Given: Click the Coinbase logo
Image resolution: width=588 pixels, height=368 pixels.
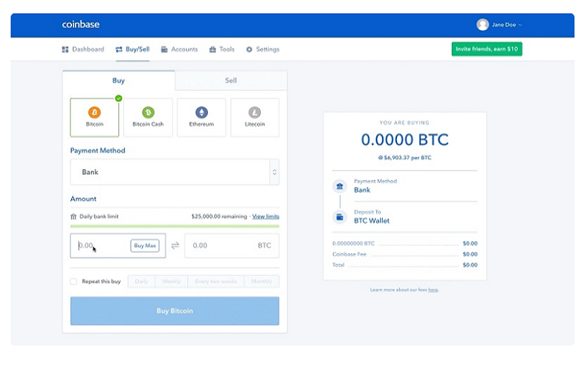Looking at the screenshot, I should 81,24.
